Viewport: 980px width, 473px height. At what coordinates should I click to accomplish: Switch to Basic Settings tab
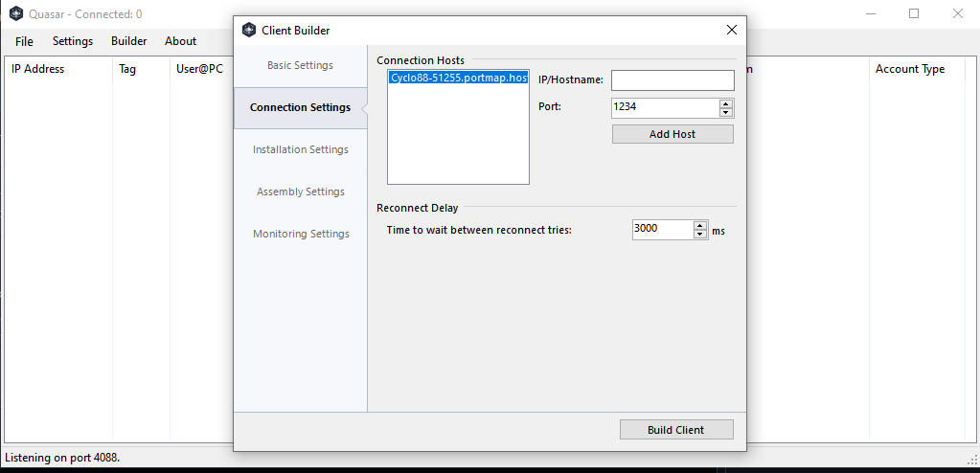[300, 66]
